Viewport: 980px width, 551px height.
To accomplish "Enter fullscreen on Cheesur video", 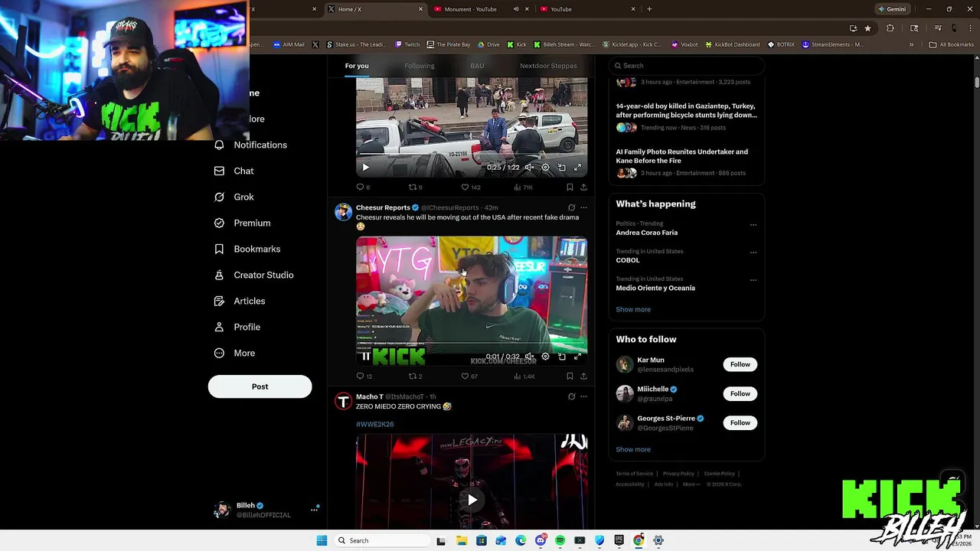I will 577,357.
